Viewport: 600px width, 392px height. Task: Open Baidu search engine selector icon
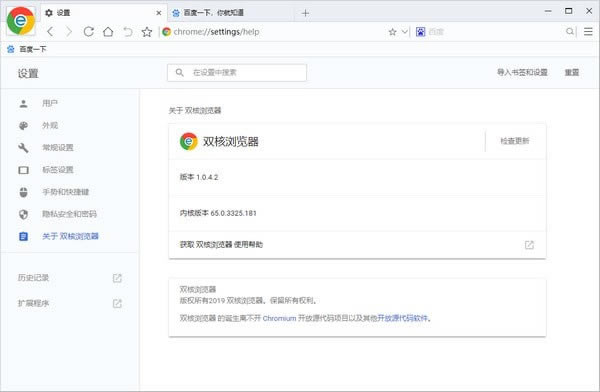pyautogui.click(x=421, y=32)
